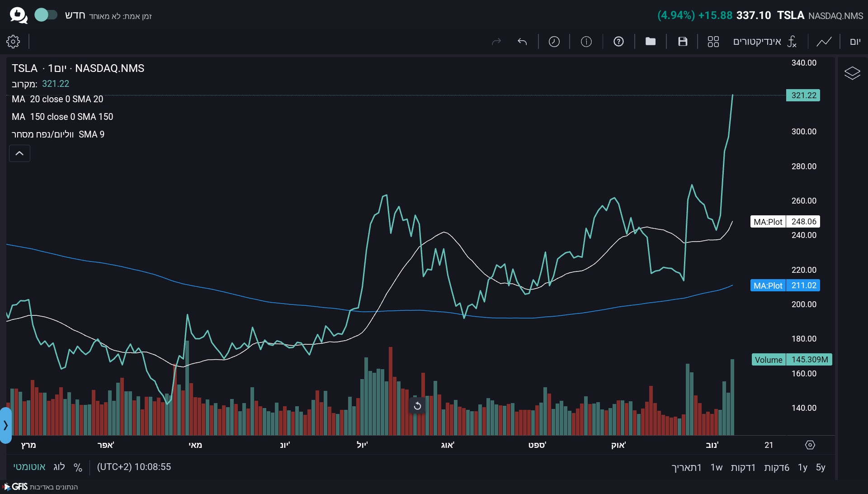Save chart with floppy disk icon
868x494 pixels.
683,42
